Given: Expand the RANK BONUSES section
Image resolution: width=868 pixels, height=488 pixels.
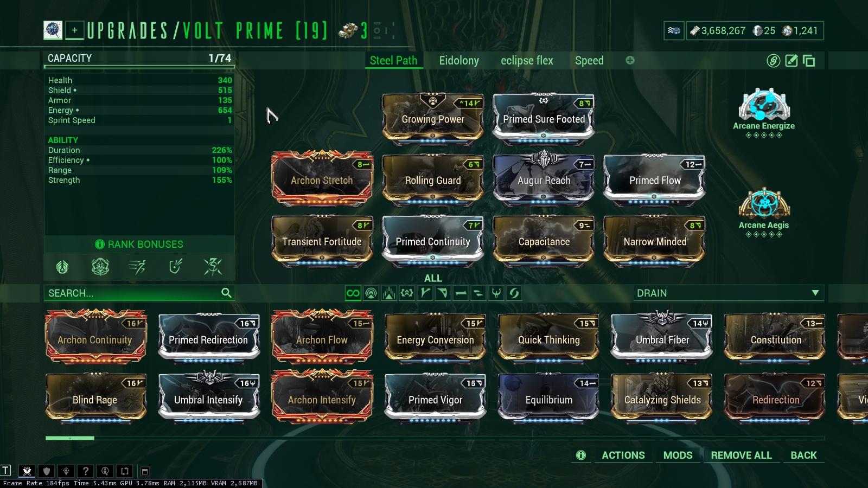Looking at the screenshot, I should coord(139,244).
